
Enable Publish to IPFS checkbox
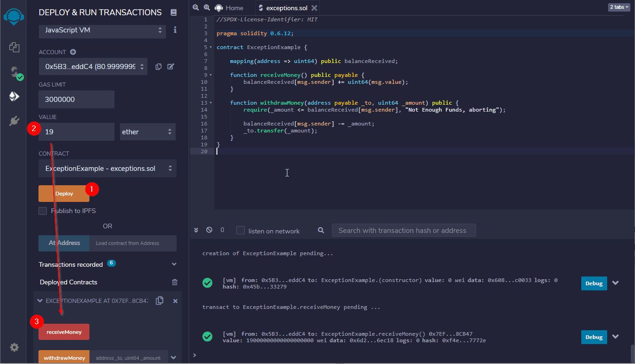click(43, 211)
